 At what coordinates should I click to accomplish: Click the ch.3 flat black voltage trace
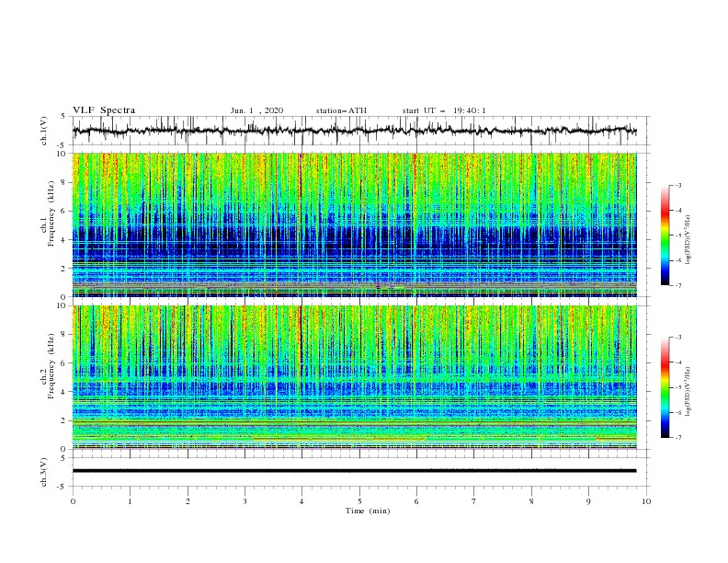354,471
